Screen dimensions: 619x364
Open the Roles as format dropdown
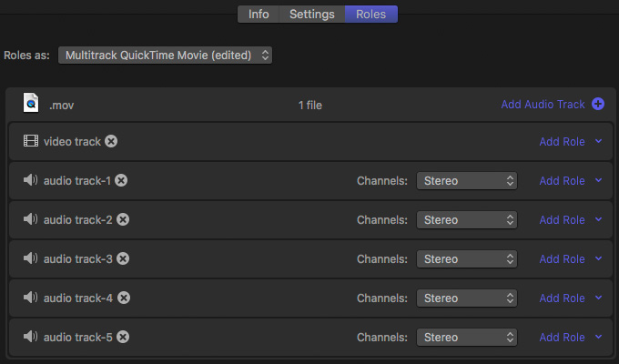(165, 55)
